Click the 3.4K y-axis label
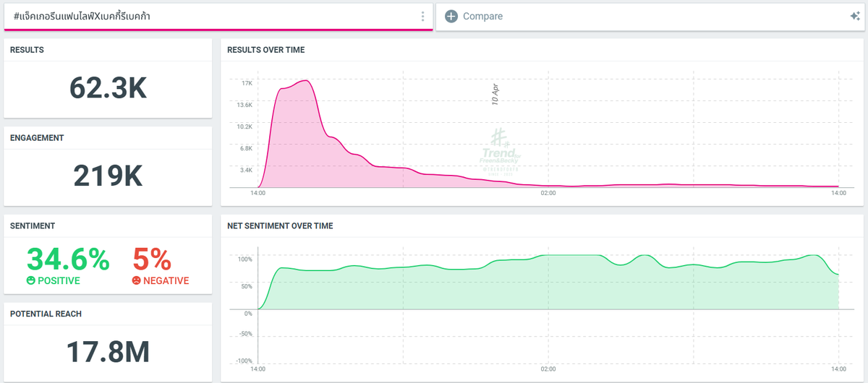 [x=246, y=170]
